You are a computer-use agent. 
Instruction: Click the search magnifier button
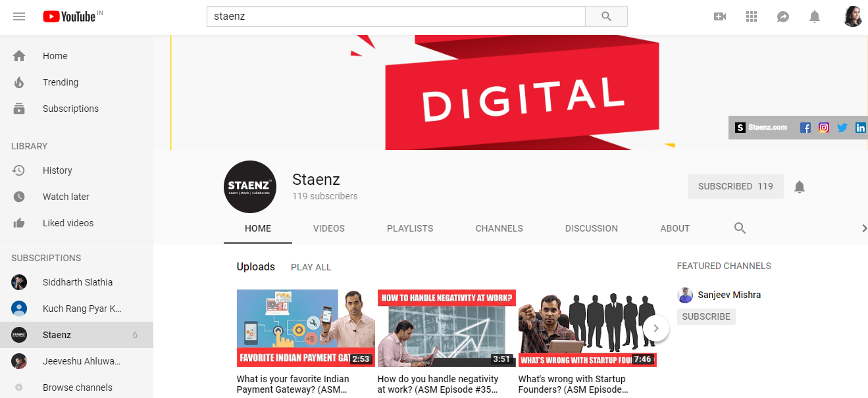tap(606, 16)
